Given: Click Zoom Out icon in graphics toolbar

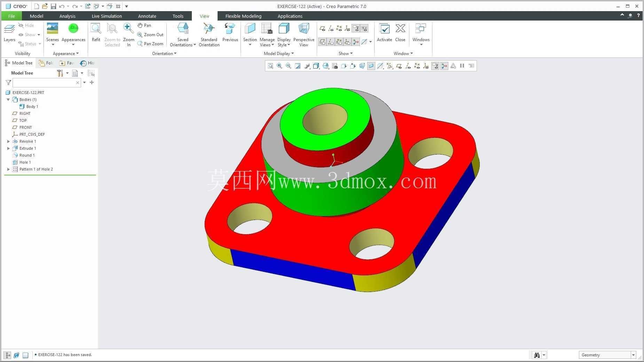Looking at the screenshot, I should tap(288, 66).
